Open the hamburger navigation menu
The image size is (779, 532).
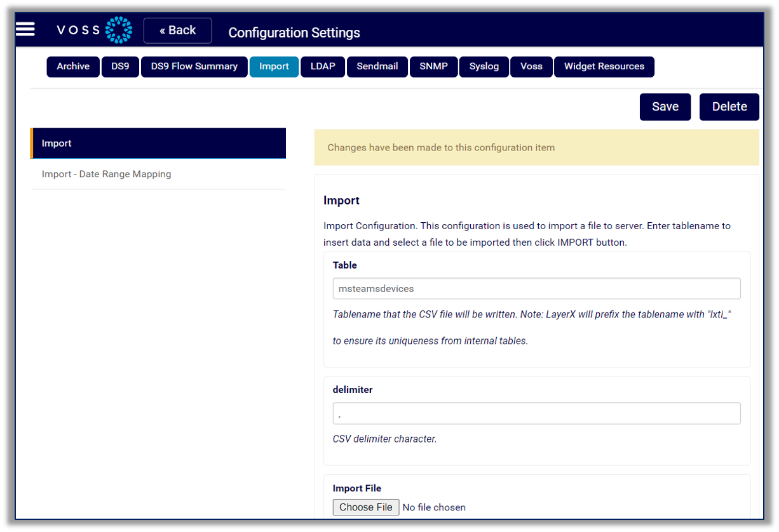[x=25, y=29]
